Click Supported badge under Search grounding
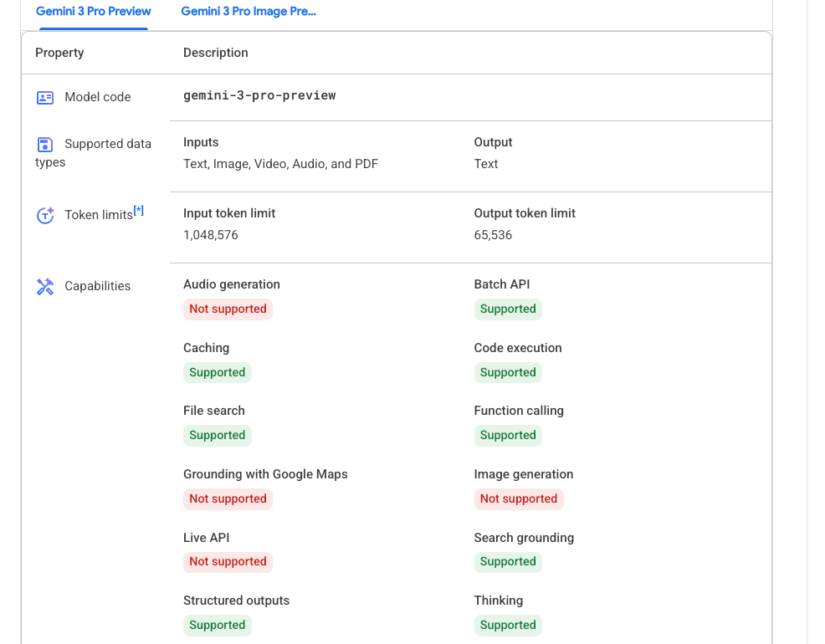 508,561
